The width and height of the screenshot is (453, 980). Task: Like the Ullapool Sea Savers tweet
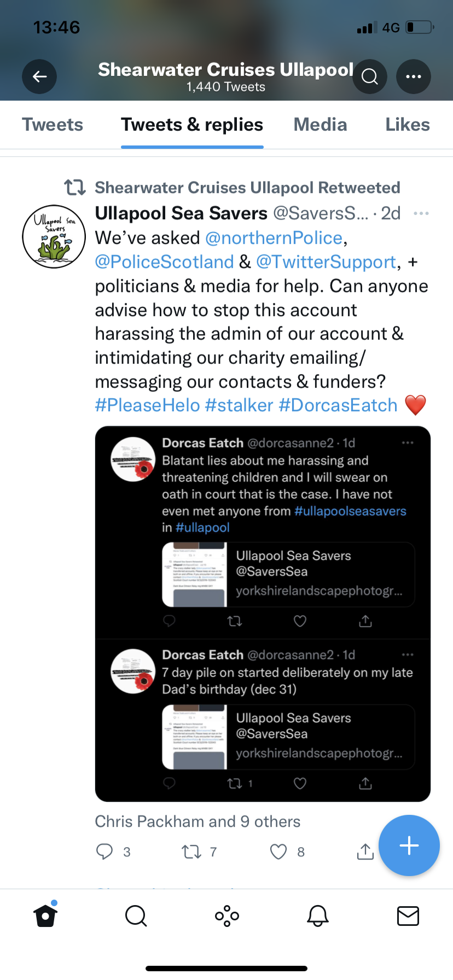click(279, 851)
